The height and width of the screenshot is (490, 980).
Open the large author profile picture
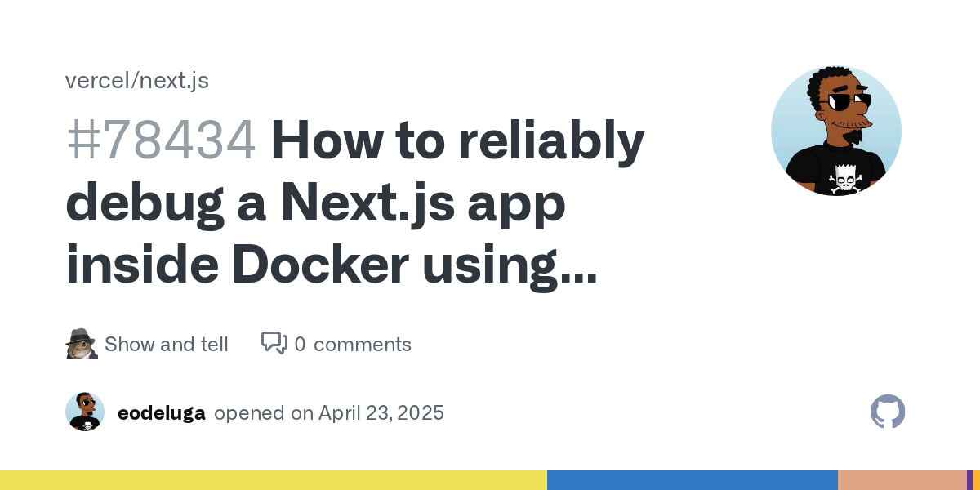(x=836, y=131)
